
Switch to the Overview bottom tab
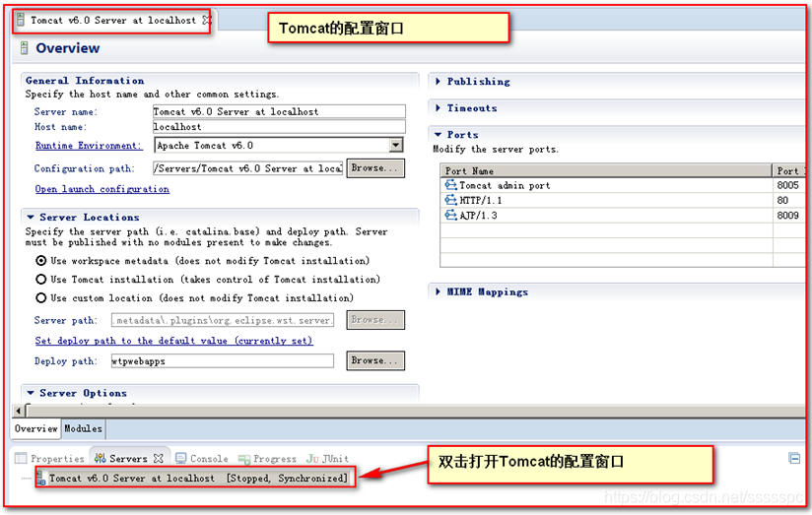click(x=36, y=428)
